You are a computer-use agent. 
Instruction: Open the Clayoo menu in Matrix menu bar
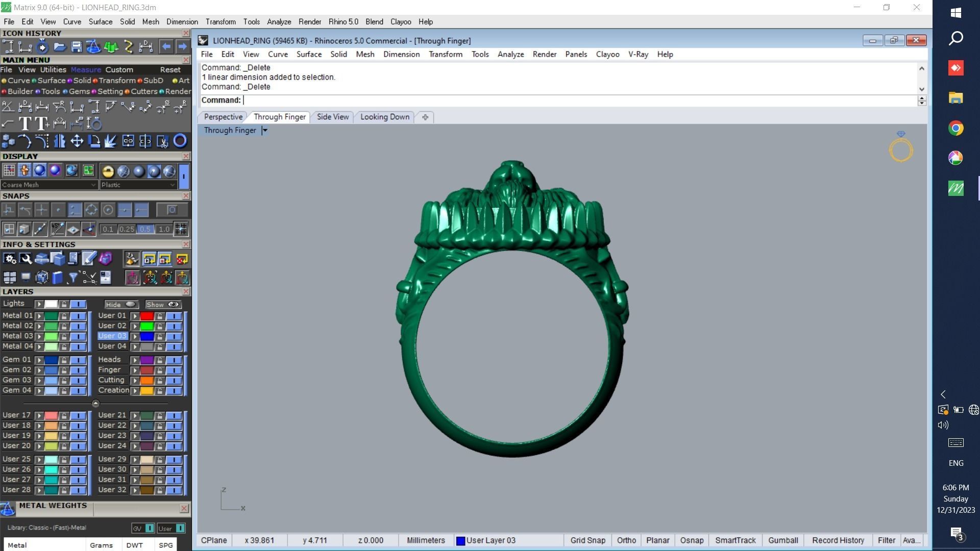click(x=401, y=22)
